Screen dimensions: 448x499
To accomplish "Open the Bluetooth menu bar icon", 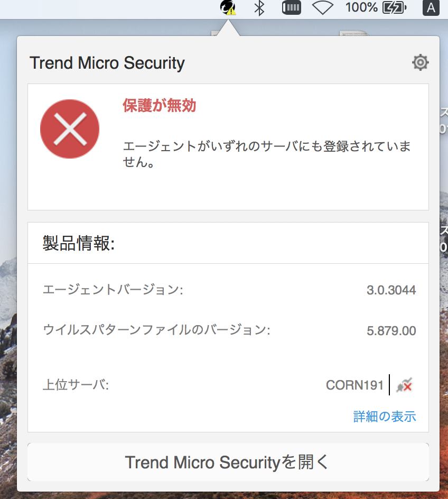I will pyautogui.click(x=259, y=8).
